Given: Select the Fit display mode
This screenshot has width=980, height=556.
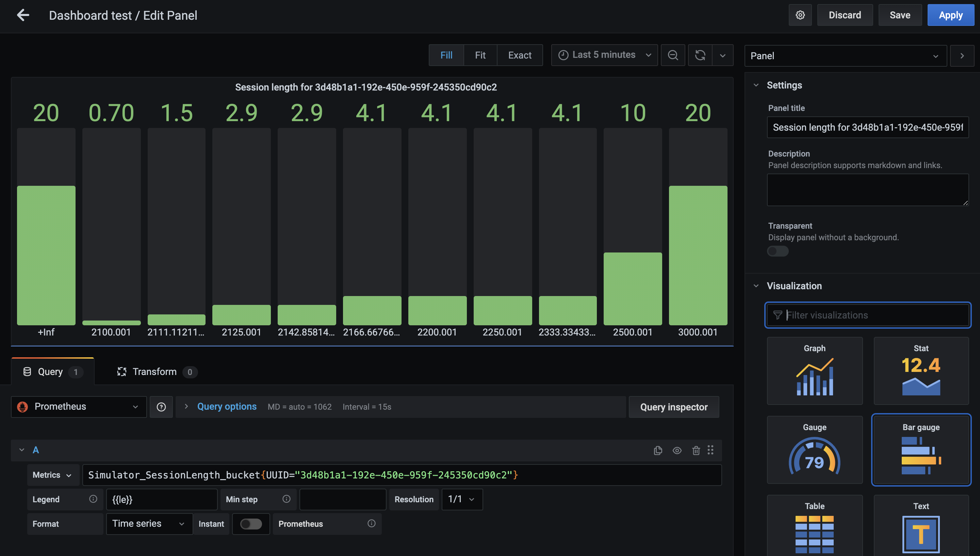Looking at the screenshot, I should coord(480,55).
